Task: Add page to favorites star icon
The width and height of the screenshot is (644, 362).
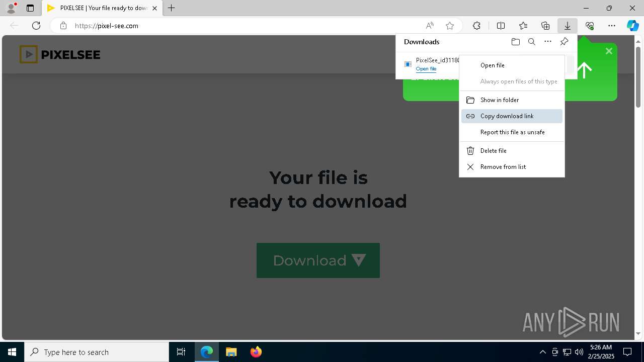Action: coord(450,26)
